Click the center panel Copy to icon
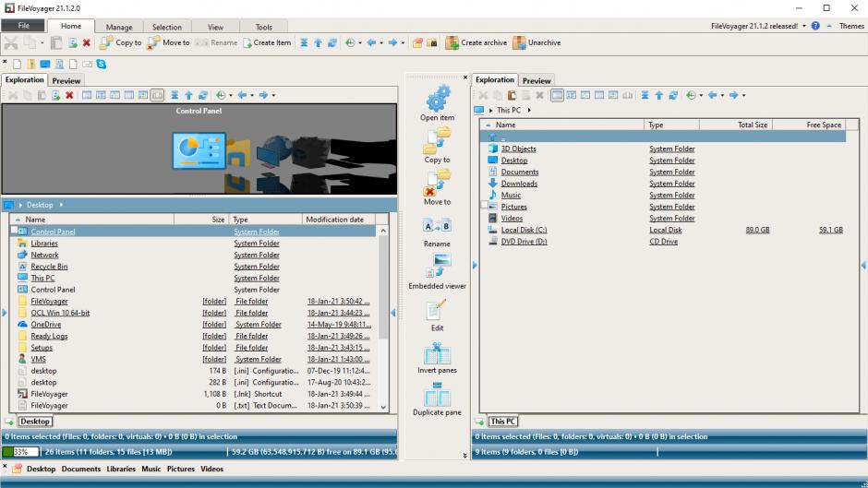 [x=438, y=141]
